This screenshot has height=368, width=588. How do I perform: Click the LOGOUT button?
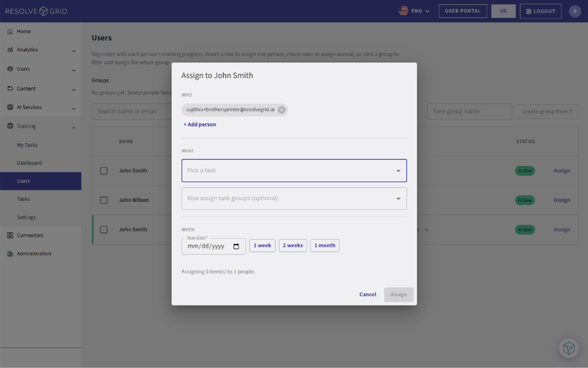click(x=540, y=11)
